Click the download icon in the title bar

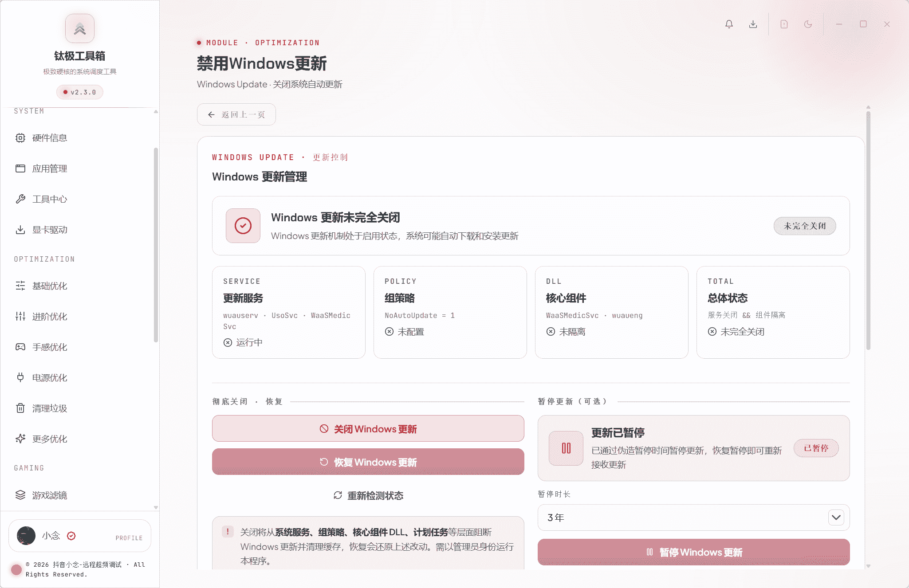[753, 24]
